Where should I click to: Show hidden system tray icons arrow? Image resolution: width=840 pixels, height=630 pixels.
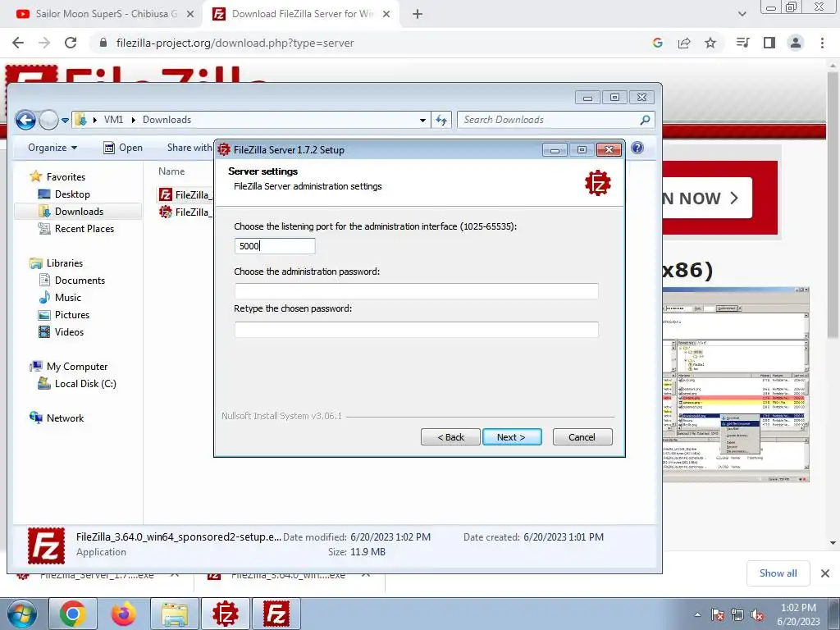click(697, 614)
